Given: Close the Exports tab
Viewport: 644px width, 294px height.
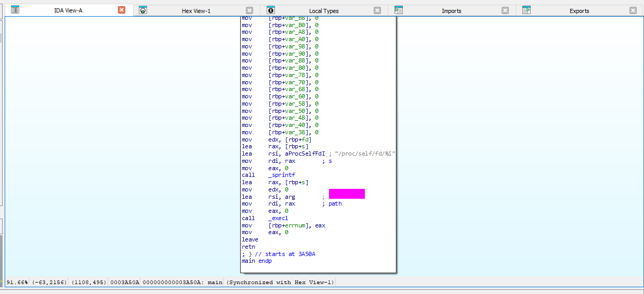Looking at the screenshot, I should (633, 10).
